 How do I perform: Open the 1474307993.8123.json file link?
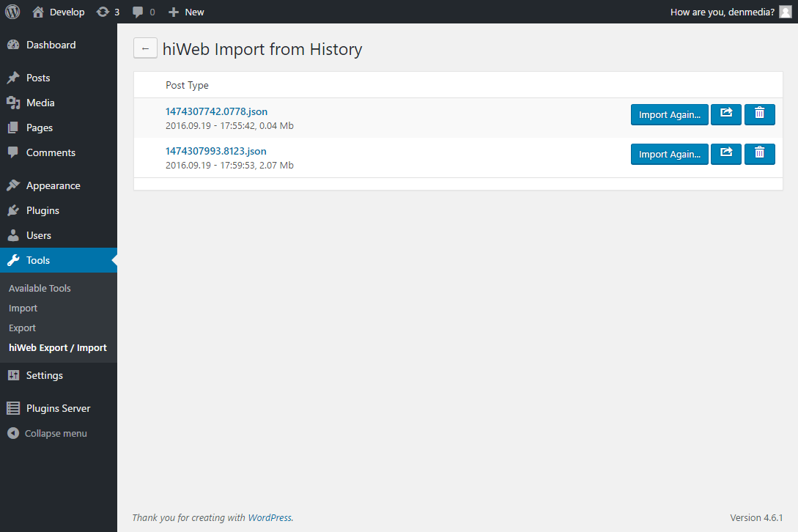coord(215,151)
